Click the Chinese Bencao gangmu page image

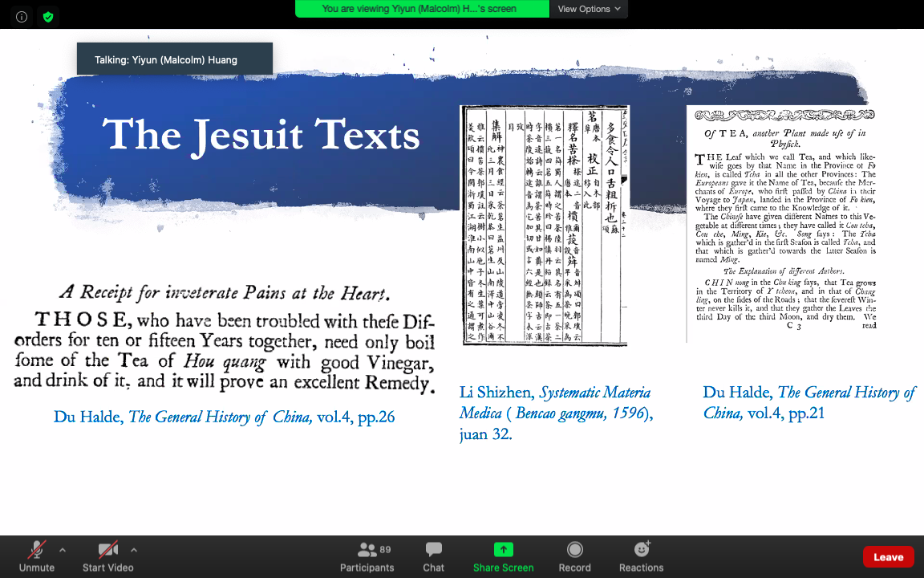(545, 226)
